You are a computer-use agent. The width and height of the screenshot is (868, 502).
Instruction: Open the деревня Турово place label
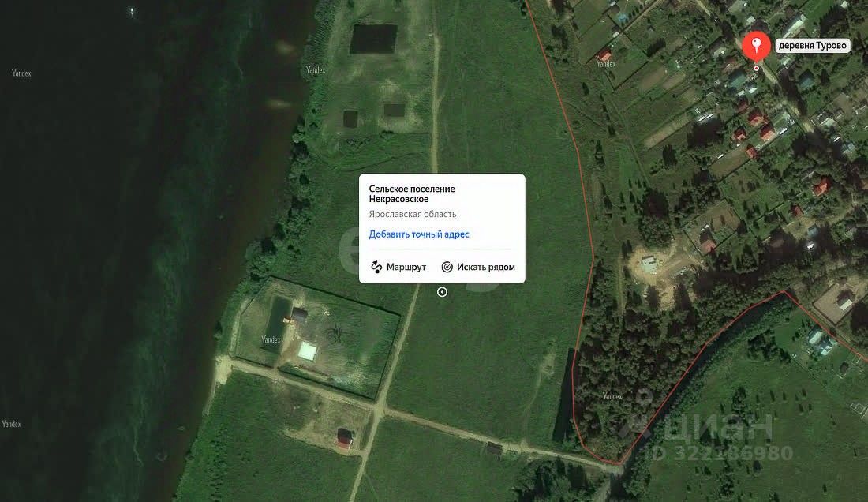pyautogui.click(x=812, y=45)
